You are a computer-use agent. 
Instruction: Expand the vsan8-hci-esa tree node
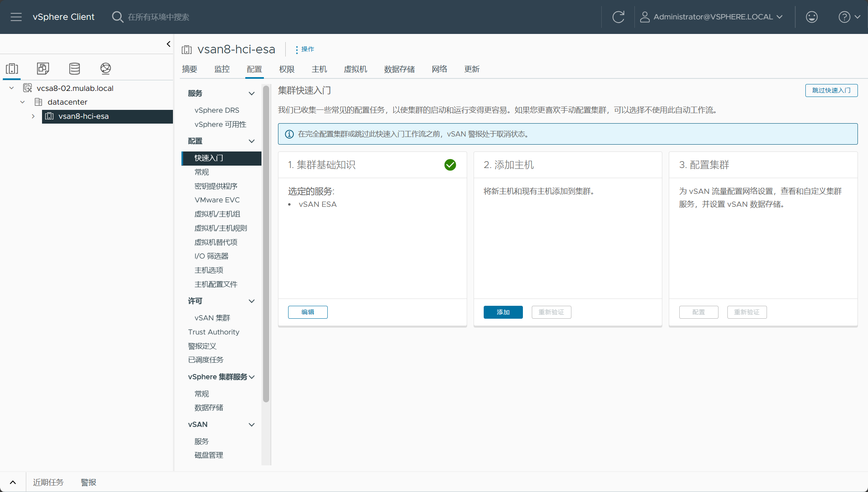(x=33, y=116)
